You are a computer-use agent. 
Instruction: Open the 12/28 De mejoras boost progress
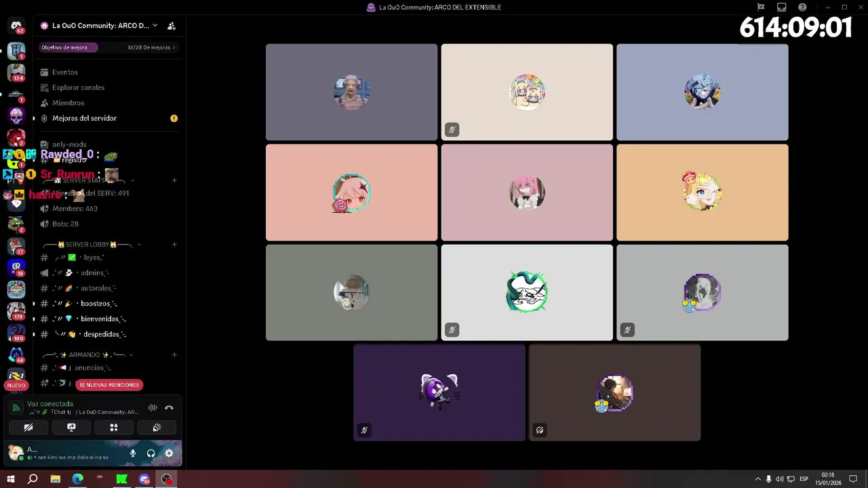151,47
